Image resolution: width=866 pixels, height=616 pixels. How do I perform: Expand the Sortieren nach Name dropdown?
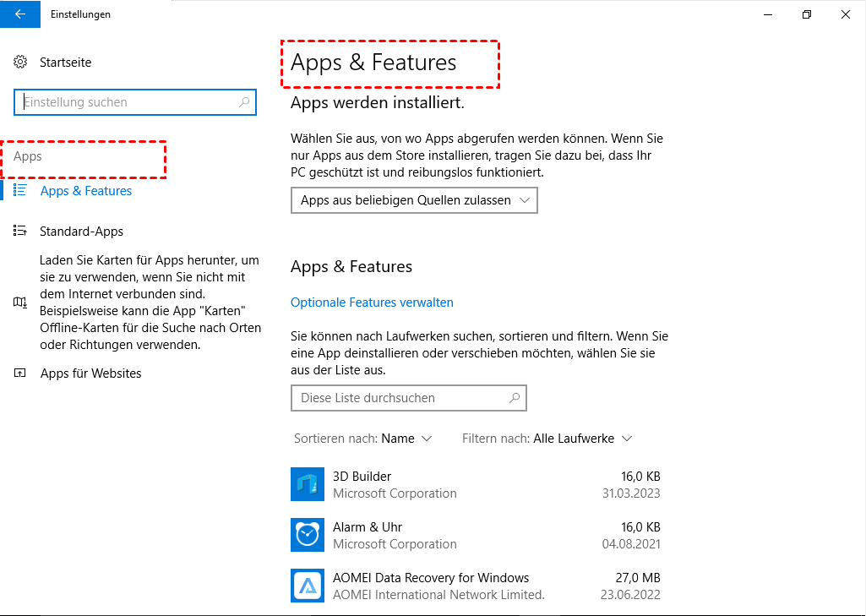click(x=406, y=439)
